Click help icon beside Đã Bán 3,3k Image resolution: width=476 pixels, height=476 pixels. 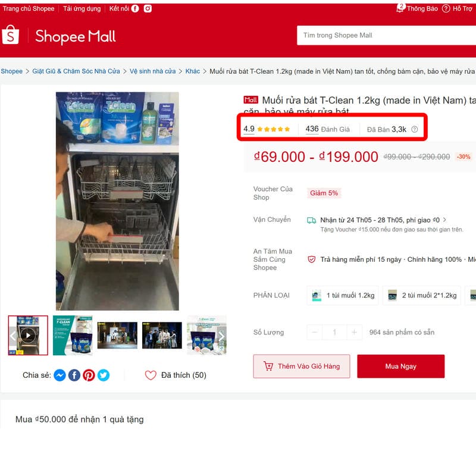pyautogui.click(x=414, y=129)
